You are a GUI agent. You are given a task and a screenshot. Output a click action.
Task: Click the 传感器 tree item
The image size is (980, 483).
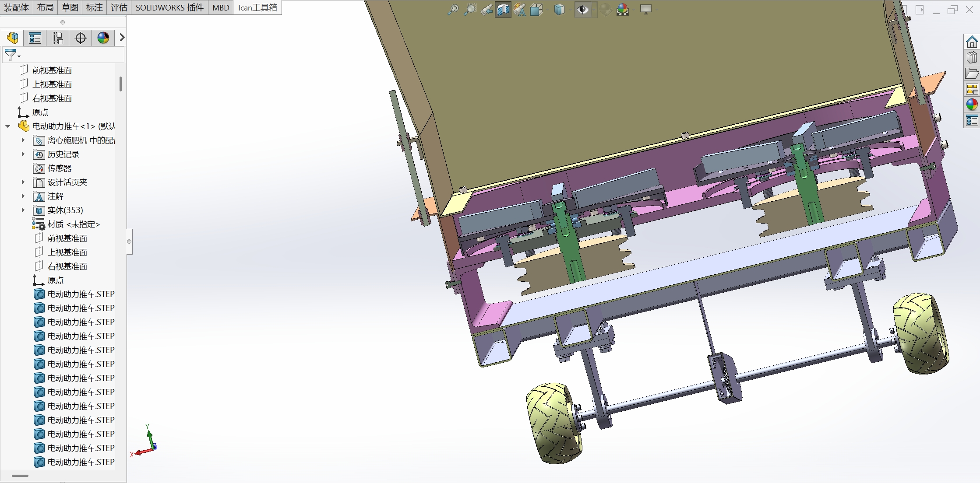coord(59,168)
